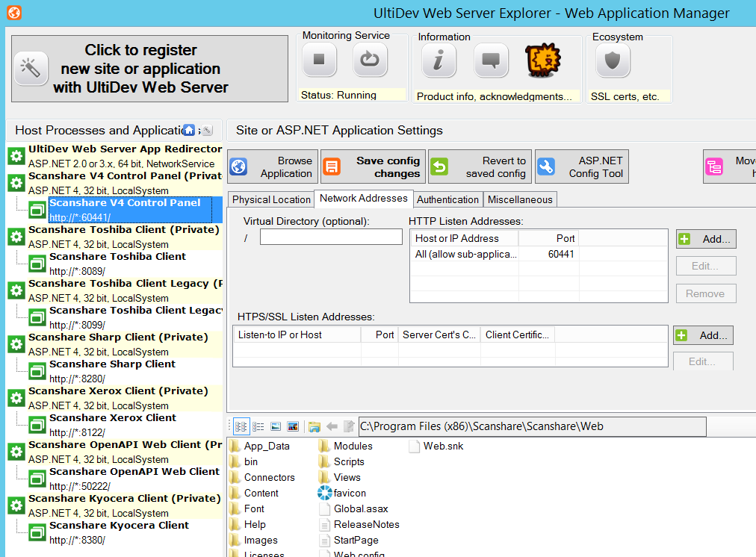This screenshot has width=756, height=557.
Task: Select the Web.snk file
Action: point(436,446)
